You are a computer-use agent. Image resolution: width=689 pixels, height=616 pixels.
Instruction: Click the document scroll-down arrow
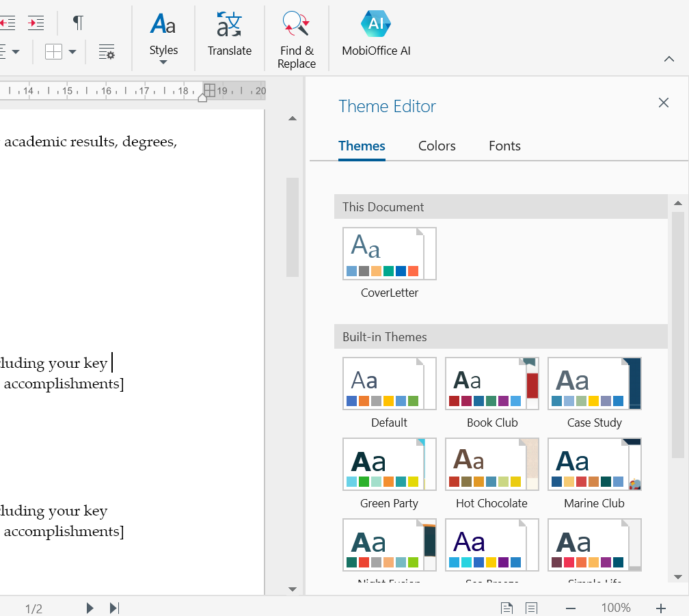pyautogui.click(x=293, y=589)
